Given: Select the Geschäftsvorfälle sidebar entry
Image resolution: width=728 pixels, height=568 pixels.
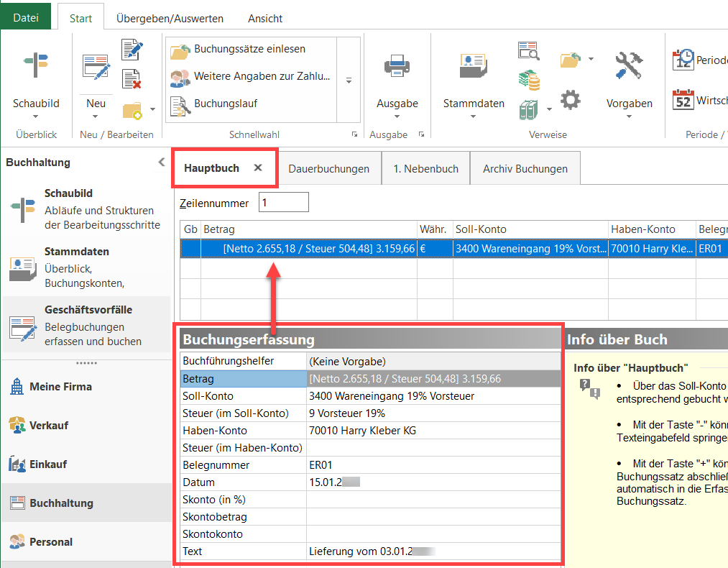Looking at the screenshot, I should [x=86, y=326].
